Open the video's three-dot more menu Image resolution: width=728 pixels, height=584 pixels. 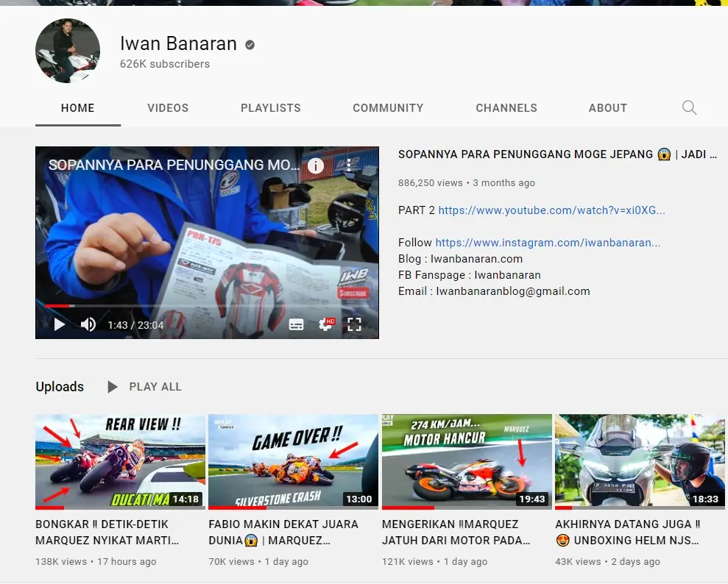(349, 165)
